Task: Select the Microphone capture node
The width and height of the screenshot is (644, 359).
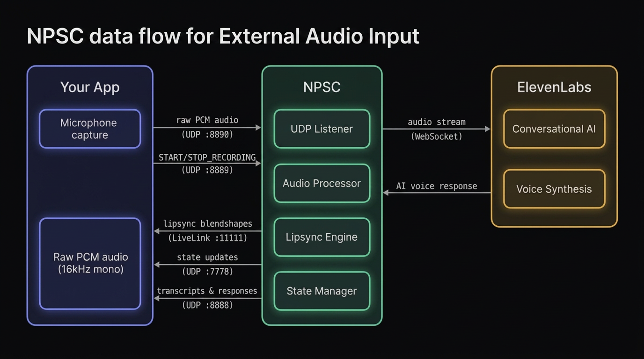Action: coord(89,129)
